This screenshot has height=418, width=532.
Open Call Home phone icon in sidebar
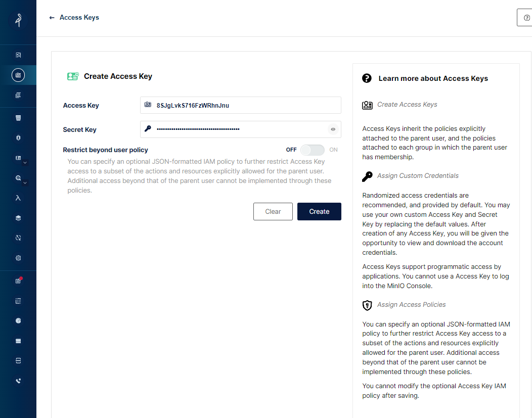pos(18,381)
